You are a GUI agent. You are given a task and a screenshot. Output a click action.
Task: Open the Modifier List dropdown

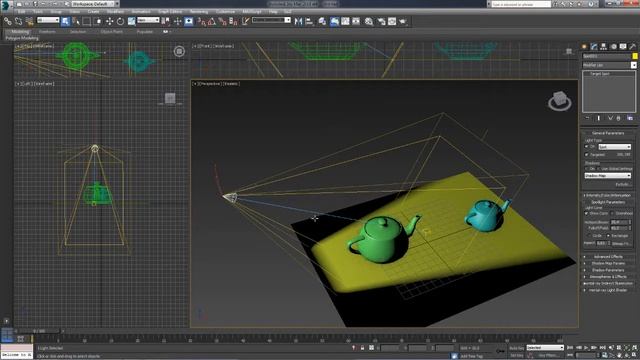tap(609, 65)
